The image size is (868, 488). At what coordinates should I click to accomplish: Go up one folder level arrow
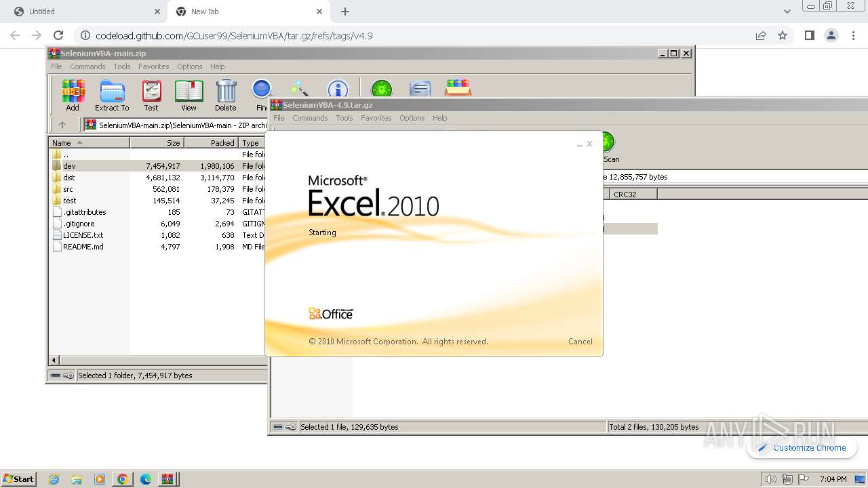coord(62,125)
